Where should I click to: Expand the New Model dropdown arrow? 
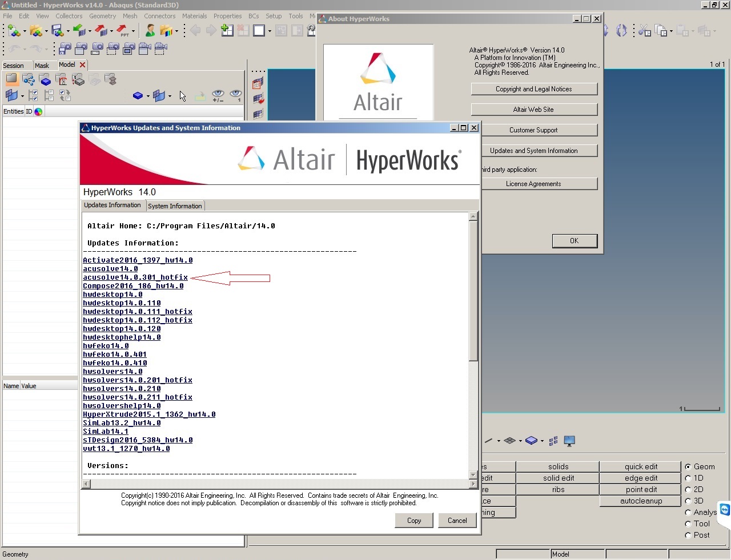24,31
